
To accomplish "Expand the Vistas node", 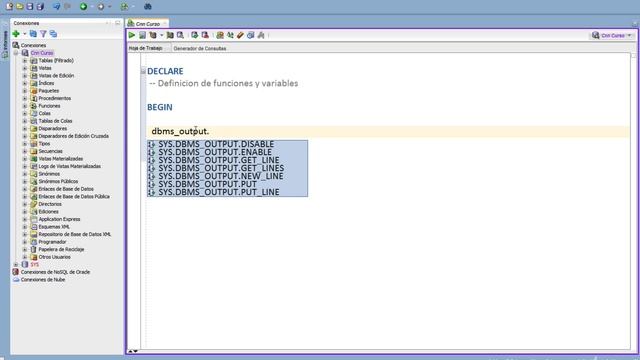I will pos(25,68).
